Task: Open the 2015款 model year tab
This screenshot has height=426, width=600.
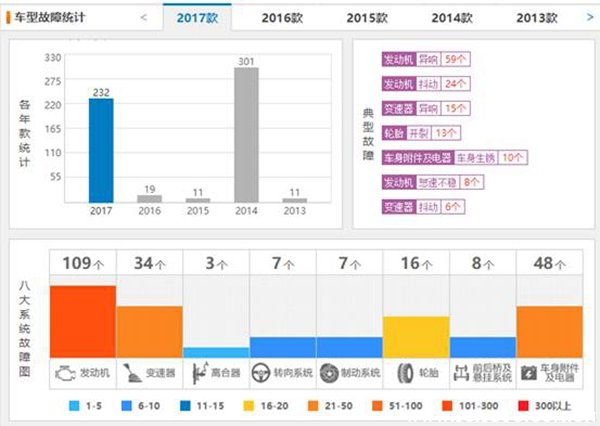Action: (x=368, y=17)
